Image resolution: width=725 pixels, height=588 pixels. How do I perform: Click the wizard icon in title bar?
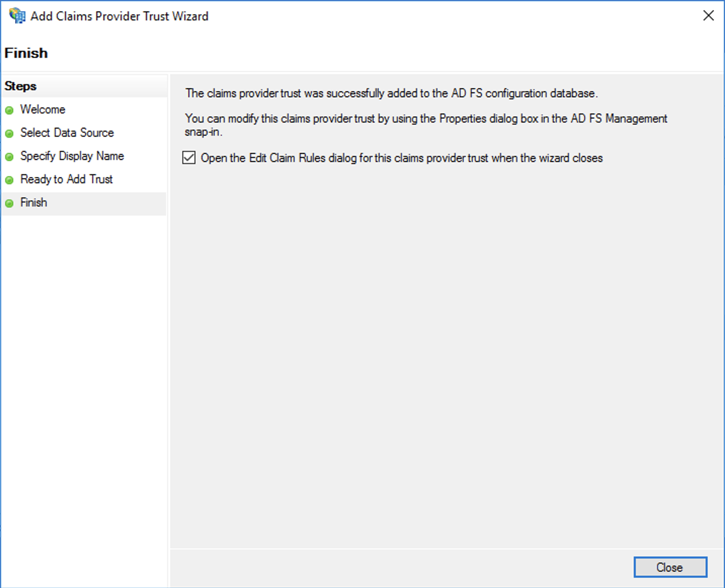point(17,16)
